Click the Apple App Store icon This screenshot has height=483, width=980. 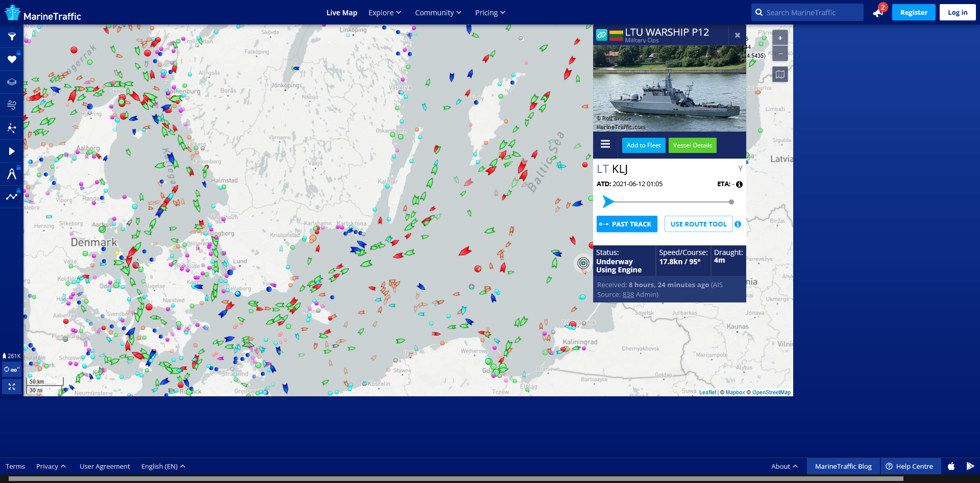coord(951,466)
